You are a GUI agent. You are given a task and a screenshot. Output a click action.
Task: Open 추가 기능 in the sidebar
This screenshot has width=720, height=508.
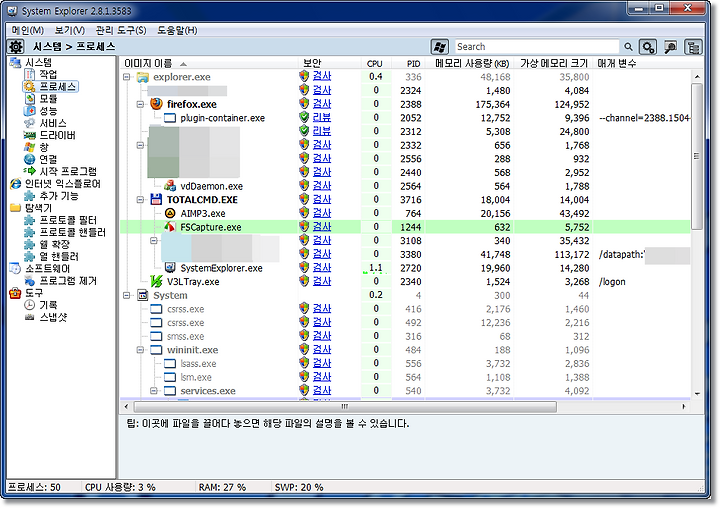tap(59, 196)
